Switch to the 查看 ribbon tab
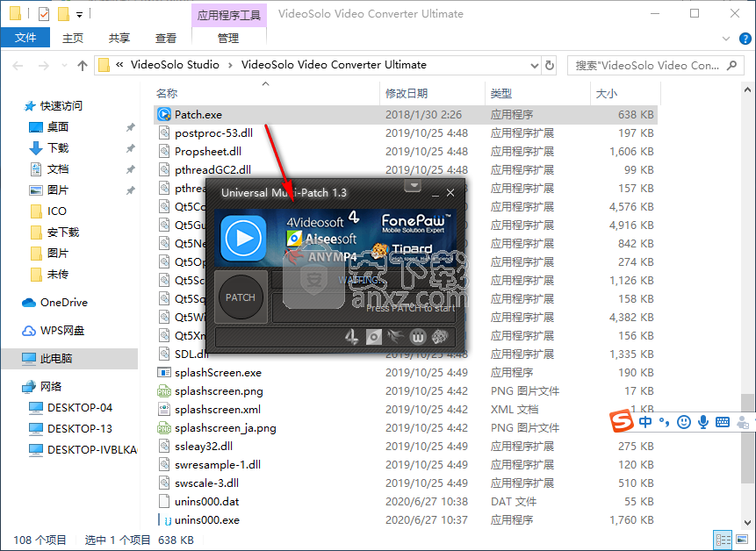Screen dimensions: 756x551 click(x=166, y=38)
